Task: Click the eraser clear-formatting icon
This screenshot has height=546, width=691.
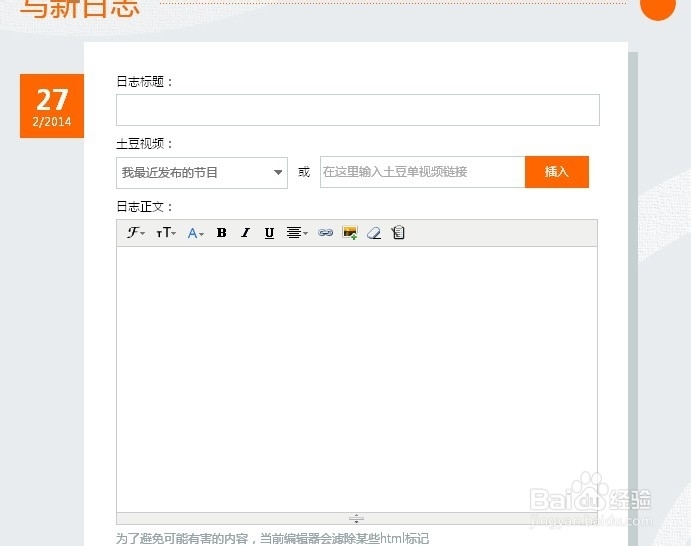Action: [x=374, y=233]
